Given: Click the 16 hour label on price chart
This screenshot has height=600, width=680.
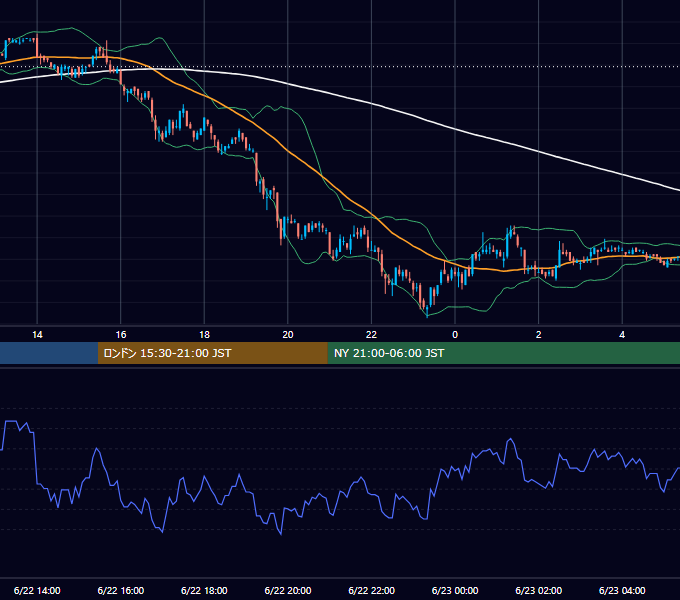Looking at the screenshot, I should pyautogui.click(x=121, y=335).
